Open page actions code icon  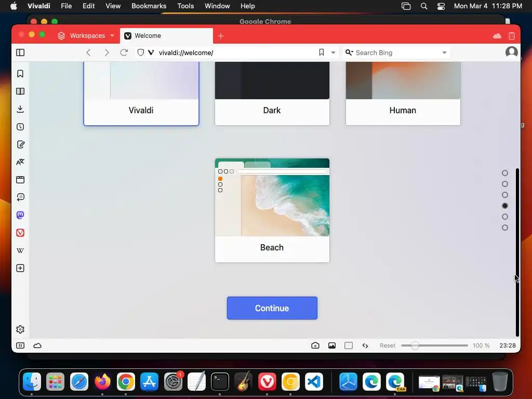click(365, 345)
